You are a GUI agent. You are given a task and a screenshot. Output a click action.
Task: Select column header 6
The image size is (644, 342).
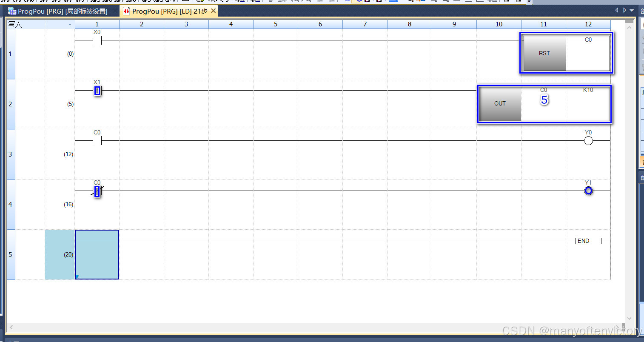pos(320,24)
